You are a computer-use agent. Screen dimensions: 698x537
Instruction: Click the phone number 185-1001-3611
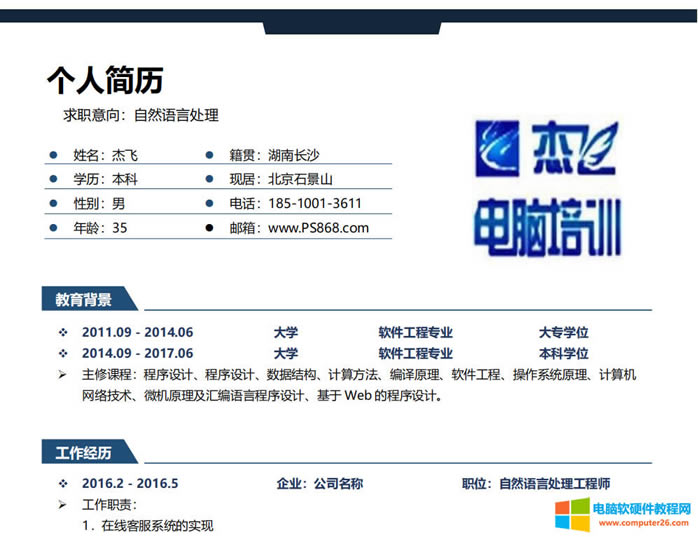click(x=315, y=204)
